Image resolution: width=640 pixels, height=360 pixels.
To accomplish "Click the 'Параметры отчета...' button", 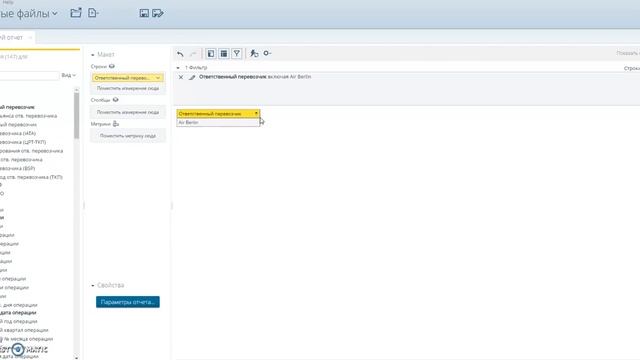I will tap(128, 302).
